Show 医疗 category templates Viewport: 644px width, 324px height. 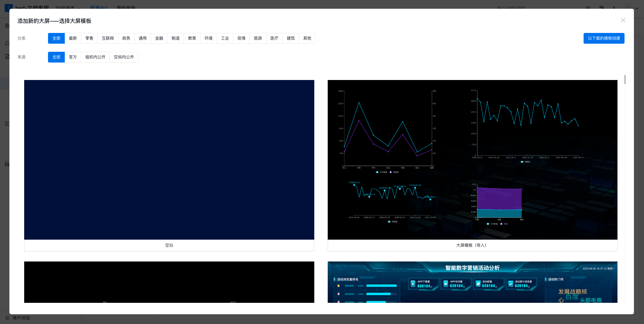click(x=274, y=38)
